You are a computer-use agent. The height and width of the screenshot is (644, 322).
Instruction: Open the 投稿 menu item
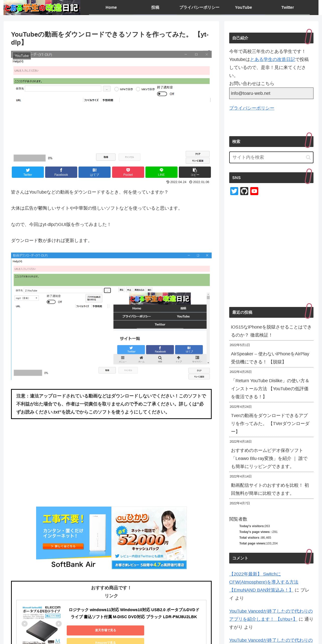pyautogui.click(x=155, y=8)
